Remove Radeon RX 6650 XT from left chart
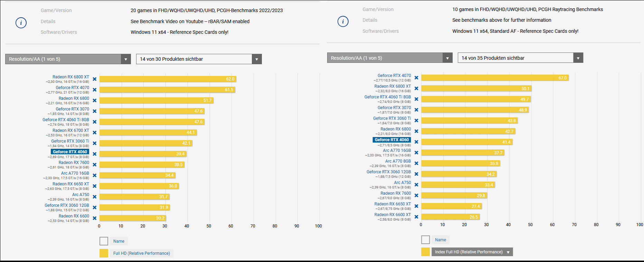 coord(95,186)
